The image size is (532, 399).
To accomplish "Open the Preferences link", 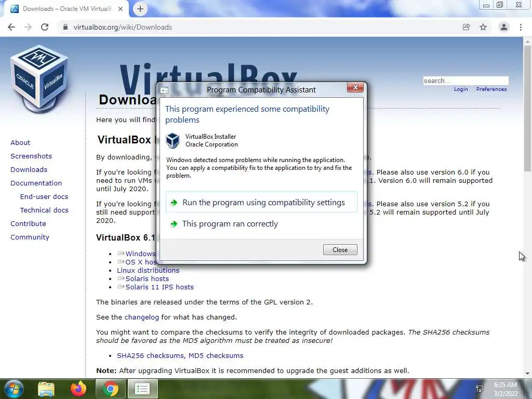I will click(491, 89).
